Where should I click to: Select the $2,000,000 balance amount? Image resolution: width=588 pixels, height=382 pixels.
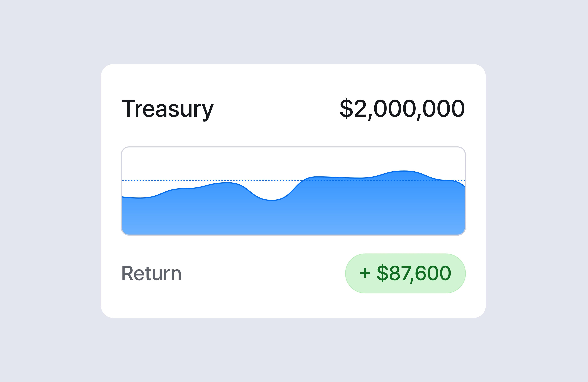(x=402, y=109)
